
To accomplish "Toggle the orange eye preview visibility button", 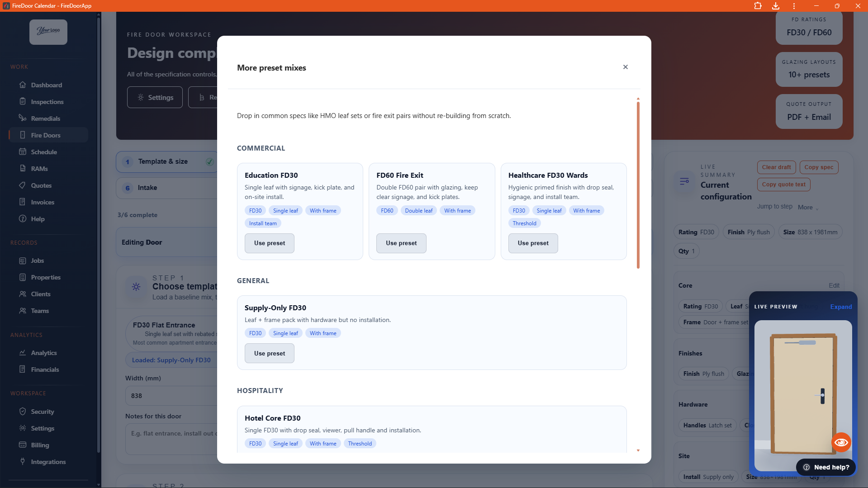I will 841,442.
